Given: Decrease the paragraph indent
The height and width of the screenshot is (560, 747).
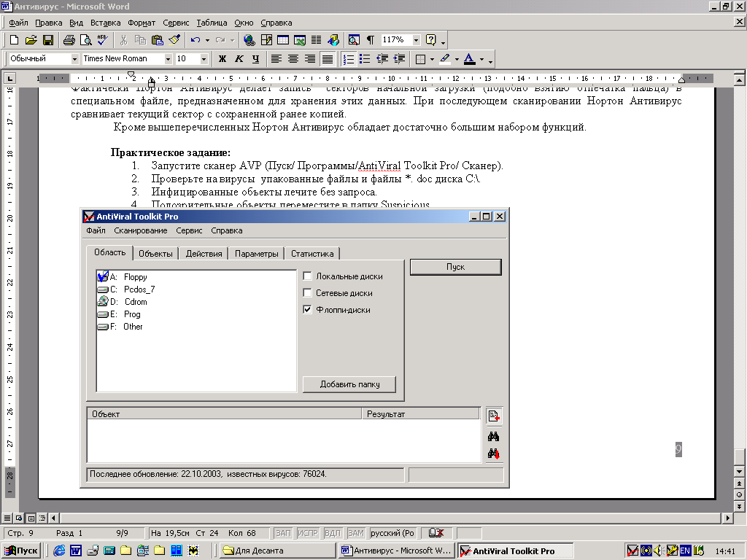Looking at the screenshot, I should click(x=382, y=58).
